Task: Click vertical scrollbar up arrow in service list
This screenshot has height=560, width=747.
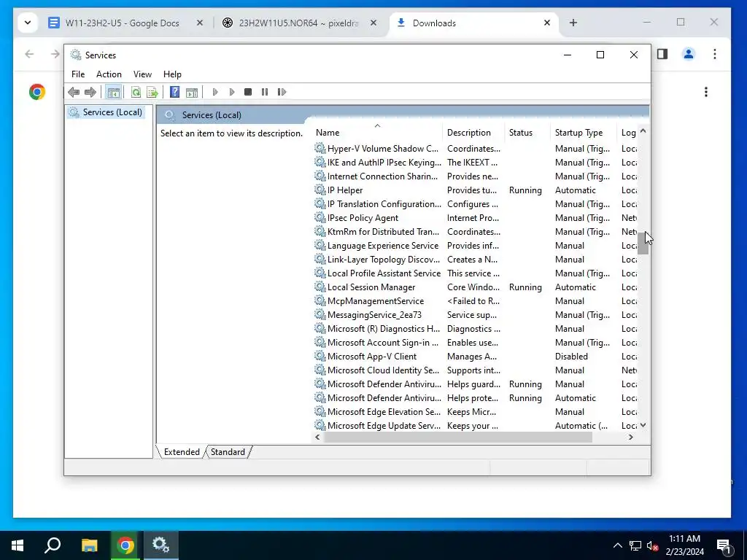Action: click(x=643, y=131)
